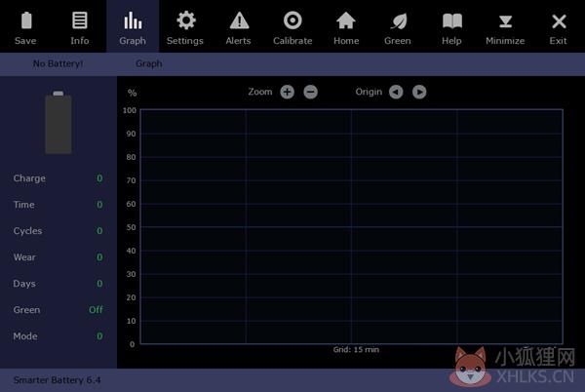The image size is (585, 392).
Task: Open the Alerts warning icon
Action: point(239,20)
